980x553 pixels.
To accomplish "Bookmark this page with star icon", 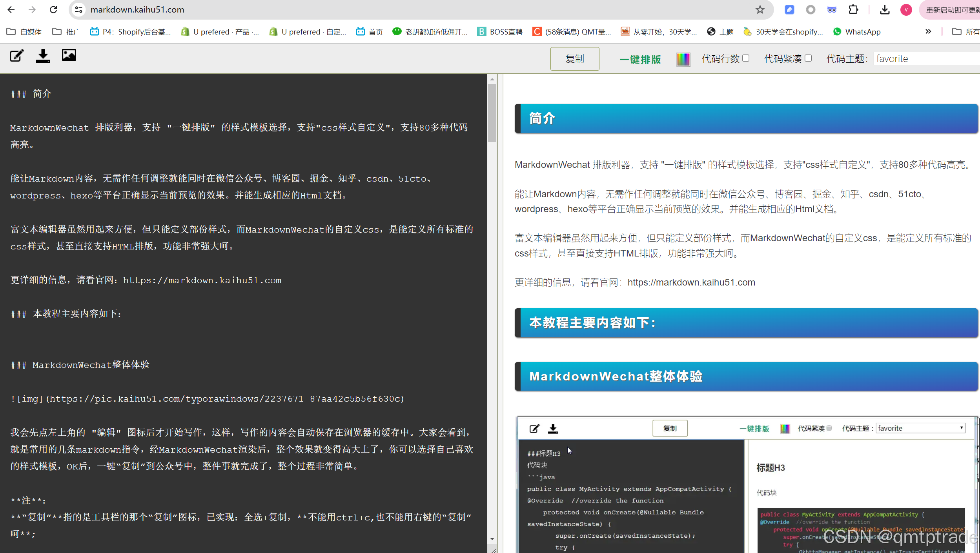I will coord(760,9).
